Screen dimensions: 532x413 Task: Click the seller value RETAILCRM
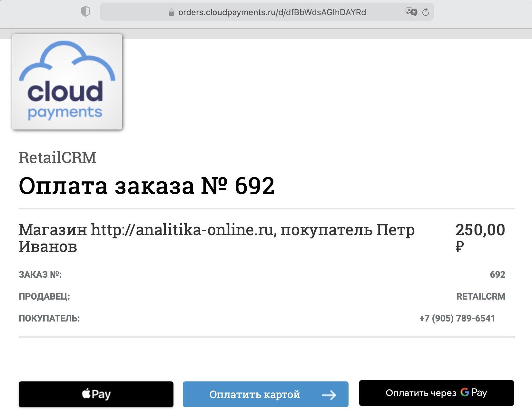(x=481, y=296)
